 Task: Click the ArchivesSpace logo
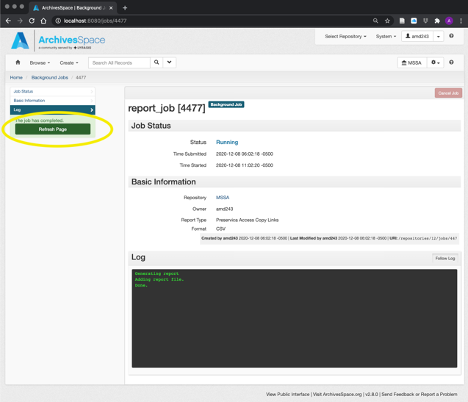click(58, 41)
